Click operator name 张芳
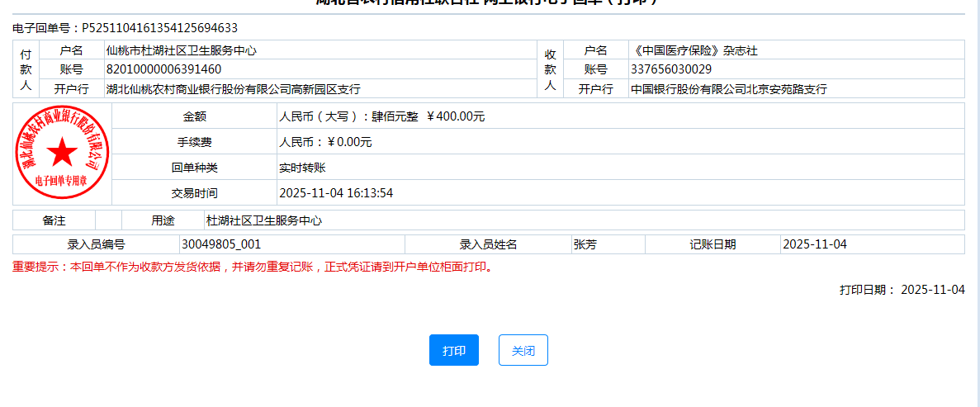The height and width of the screenshot is (407, 980). [x=585, y=244]
